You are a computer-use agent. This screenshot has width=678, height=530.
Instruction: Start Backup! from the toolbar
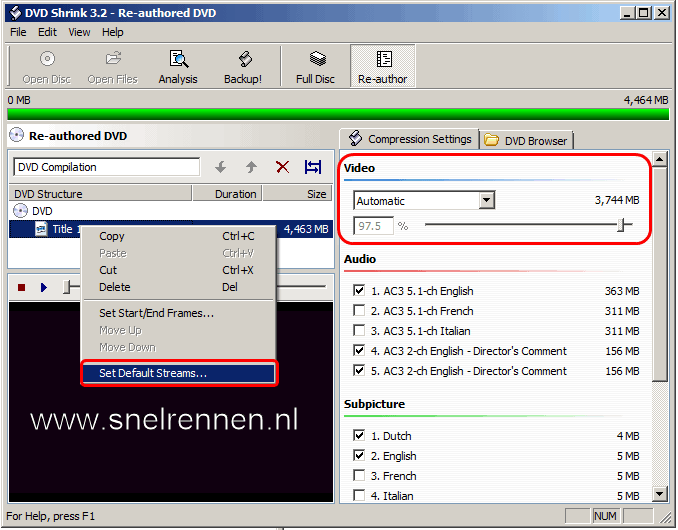[243, 66]
